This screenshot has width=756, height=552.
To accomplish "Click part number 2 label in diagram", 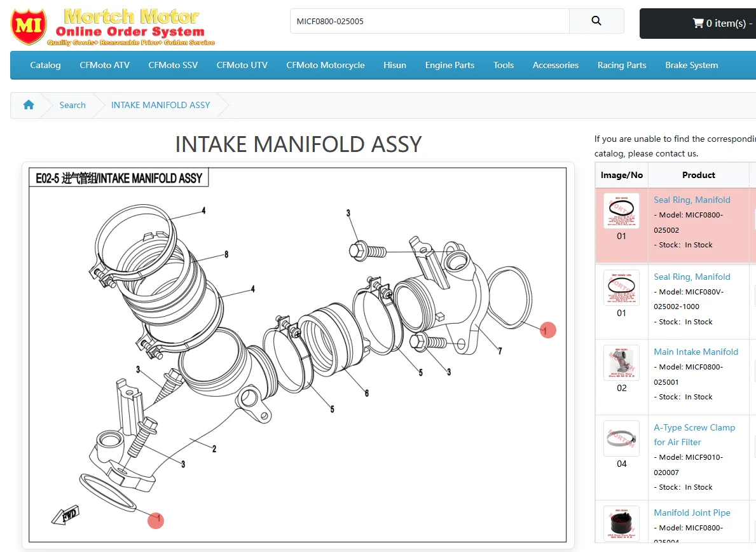I will pos(214,449).
